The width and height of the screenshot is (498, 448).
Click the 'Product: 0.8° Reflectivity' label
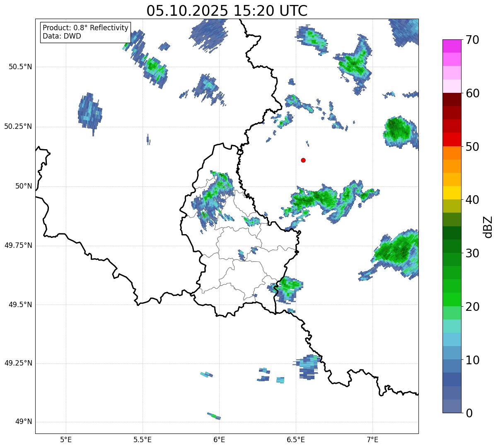pos(86,28)
